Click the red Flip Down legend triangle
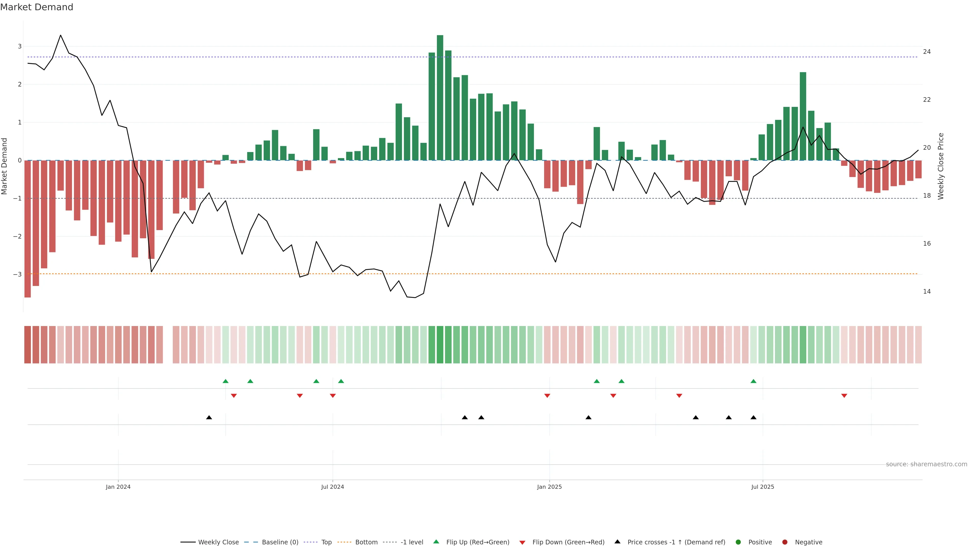 522,543
